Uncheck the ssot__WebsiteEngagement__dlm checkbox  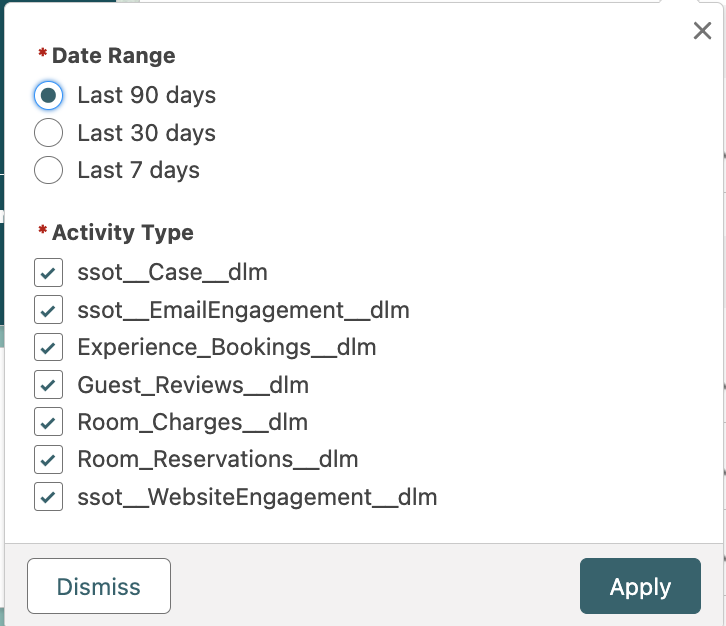point(48,497)
